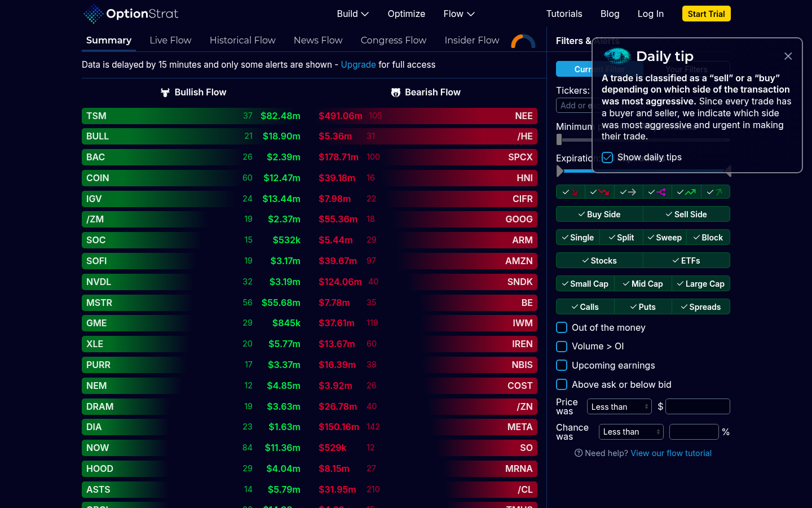Viewport: 812px width, 508px height.
Task: Click Log In
Action: tap(651, 14)
